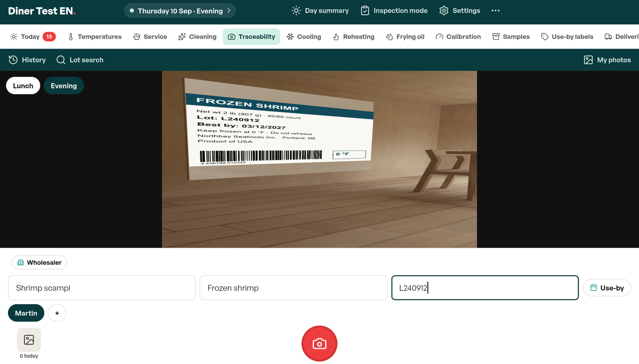Enable Inspection mode
639x364 pixels.
click(394, 11)
